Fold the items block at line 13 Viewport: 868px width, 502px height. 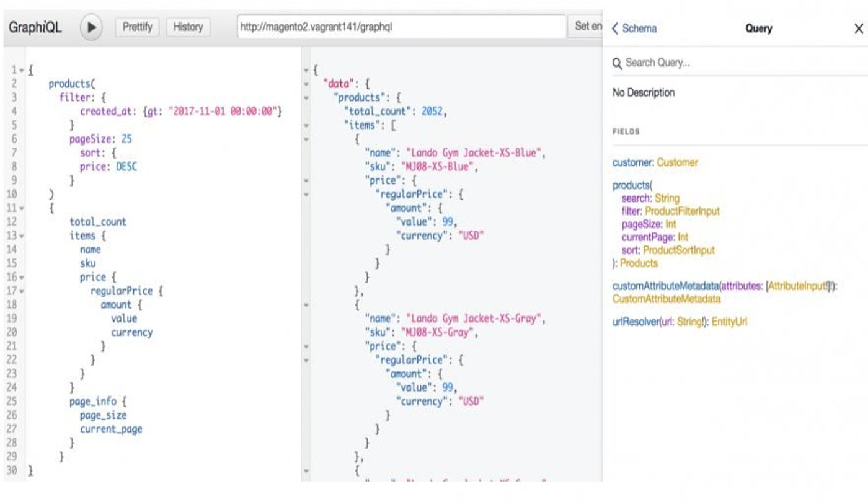coord(22,236)
